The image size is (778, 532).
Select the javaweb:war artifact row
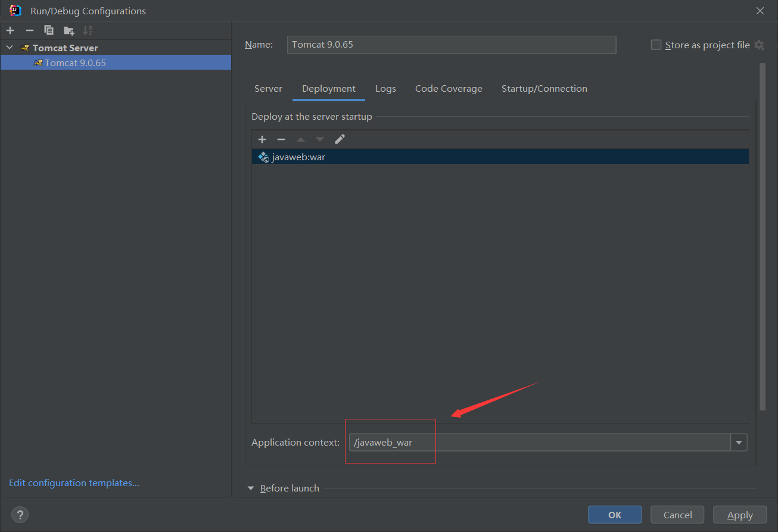(x=500, y=157)
